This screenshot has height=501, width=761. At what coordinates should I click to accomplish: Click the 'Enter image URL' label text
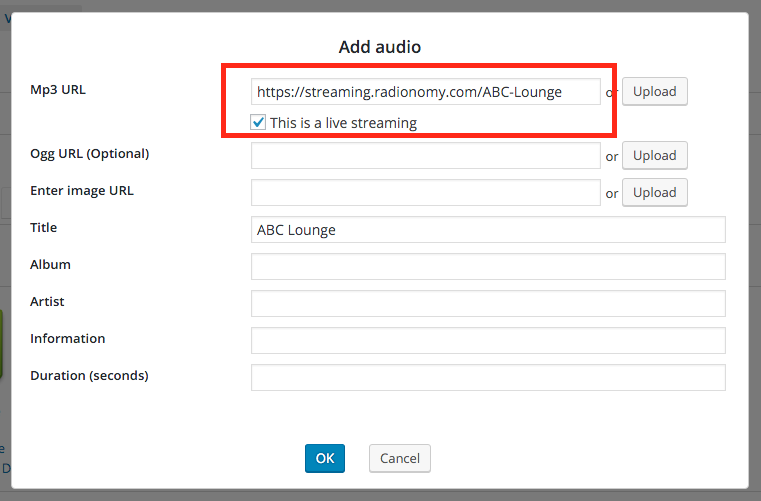tap(81, 190)
